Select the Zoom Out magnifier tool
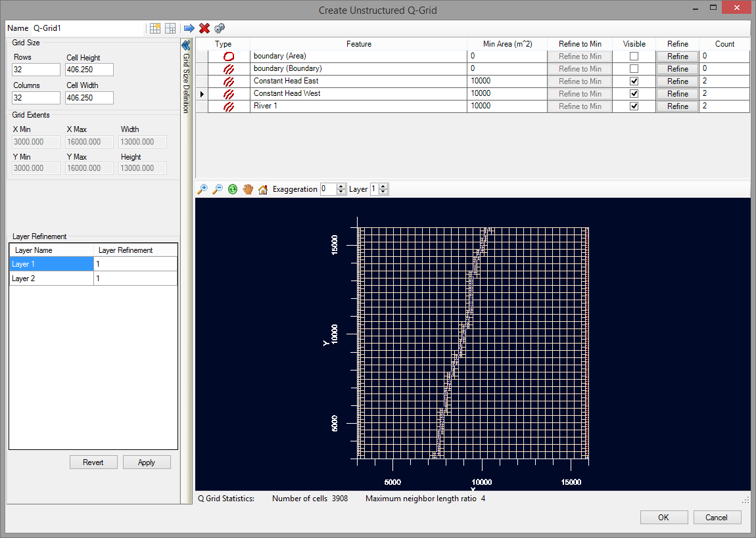This screenshot has height=538, width=756. pos(218,189)
